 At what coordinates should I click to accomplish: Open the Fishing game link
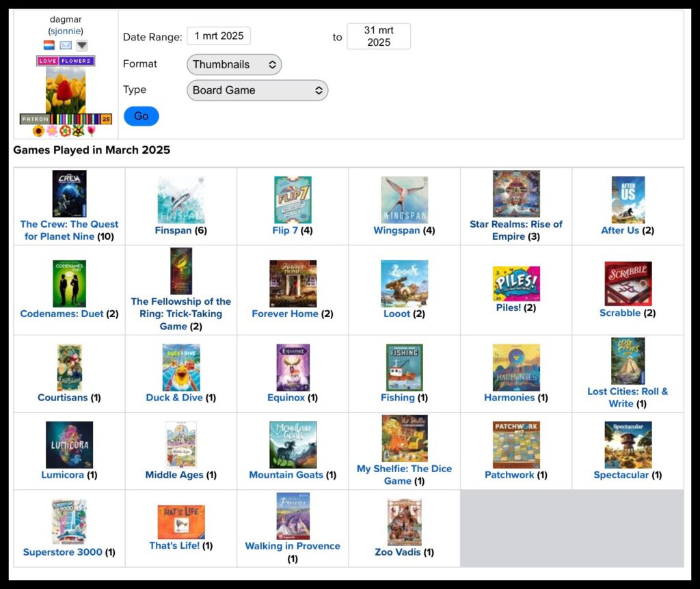pos(397,398)
